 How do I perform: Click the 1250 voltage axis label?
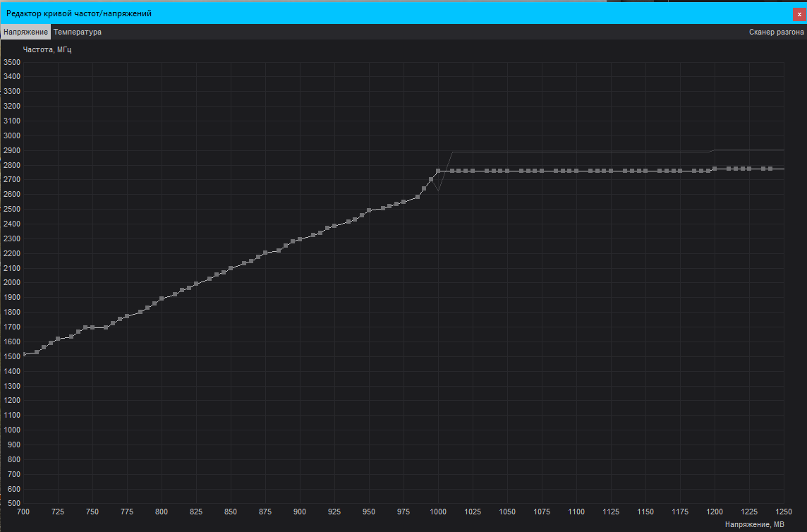click(x=784, y=512)
